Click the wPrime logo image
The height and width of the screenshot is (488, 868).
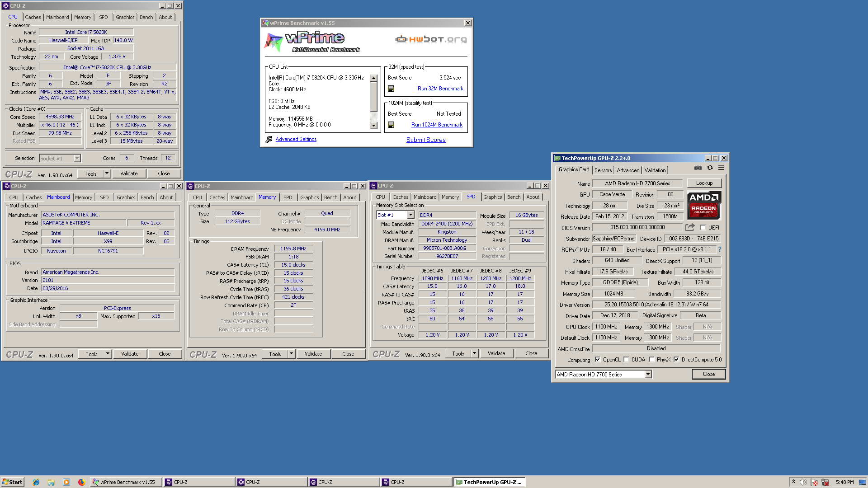(x=312, y=42)
